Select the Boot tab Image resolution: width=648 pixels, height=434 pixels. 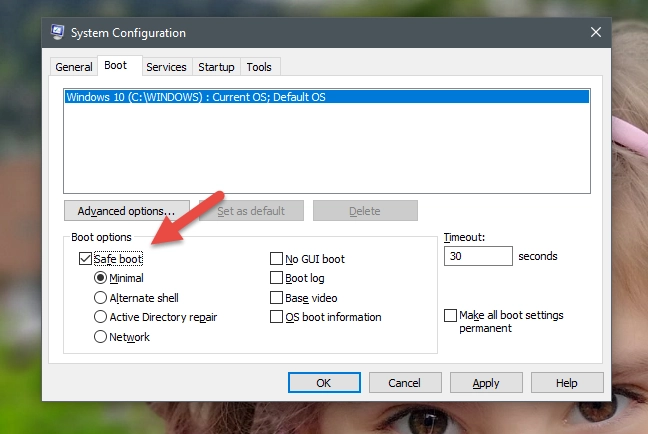119,65
